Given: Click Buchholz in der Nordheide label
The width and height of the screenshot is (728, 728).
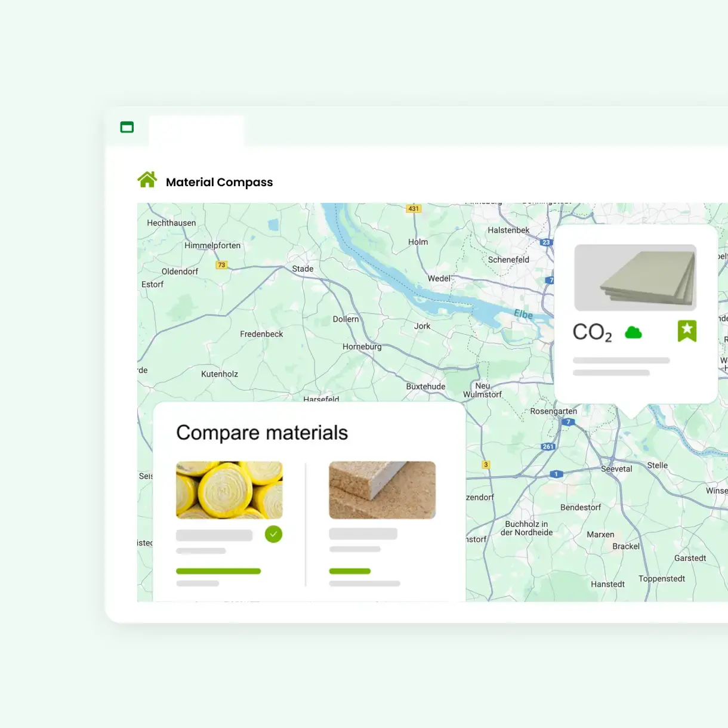Looking at the screenshot, I should tap(526, 528).
